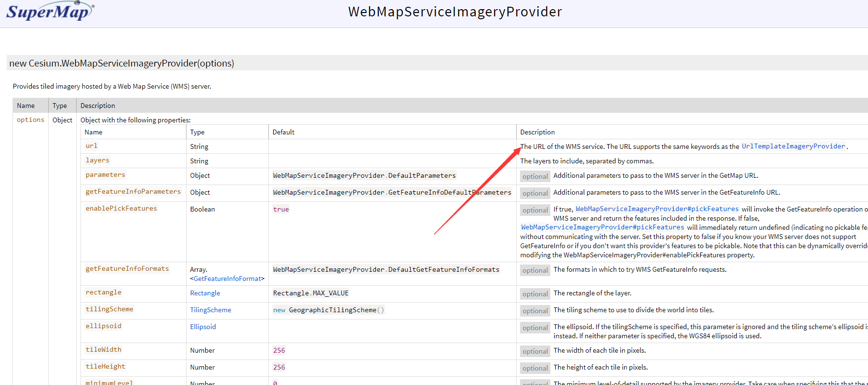Follow the second WebMapServiceImageryProvider#pickFeatures link
The image size is (868, 385).
point(602,227)
